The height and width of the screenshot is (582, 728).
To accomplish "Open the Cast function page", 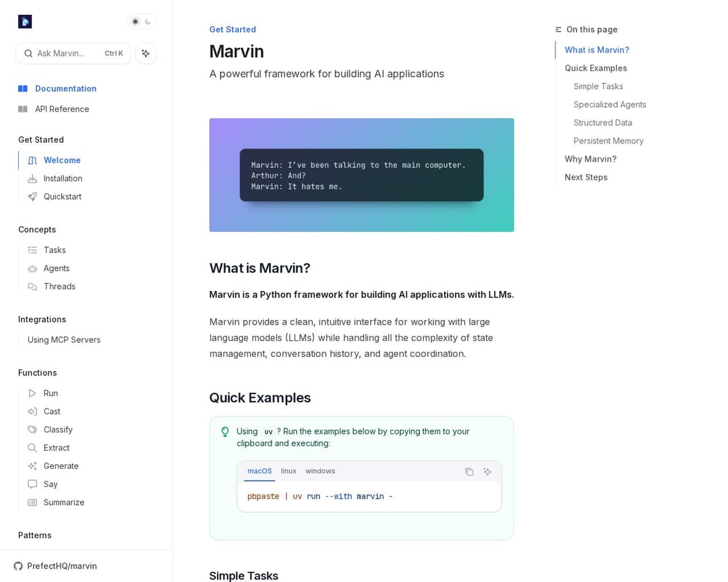I will pyautogui.click(x=51, y=411).
